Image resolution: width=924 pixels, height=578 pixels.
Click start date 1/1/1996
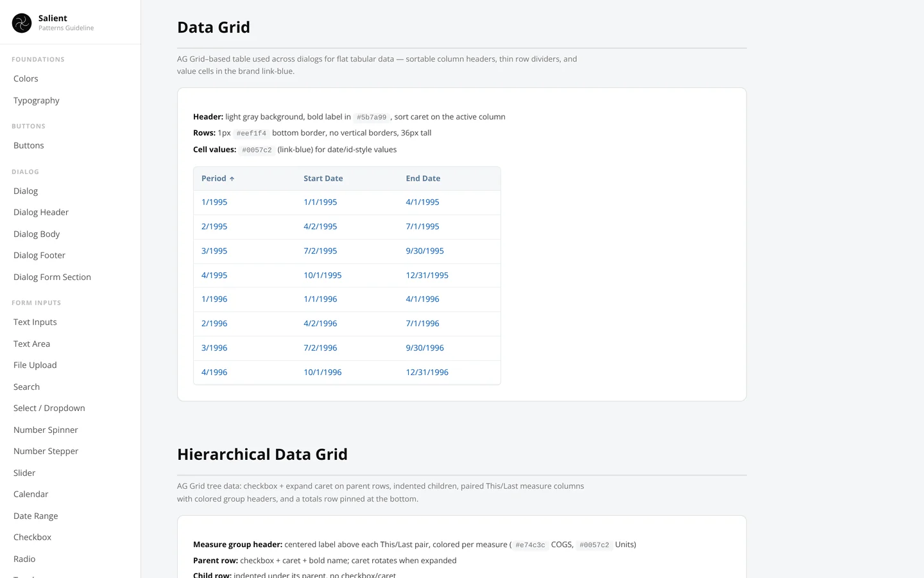coord(320,299)
